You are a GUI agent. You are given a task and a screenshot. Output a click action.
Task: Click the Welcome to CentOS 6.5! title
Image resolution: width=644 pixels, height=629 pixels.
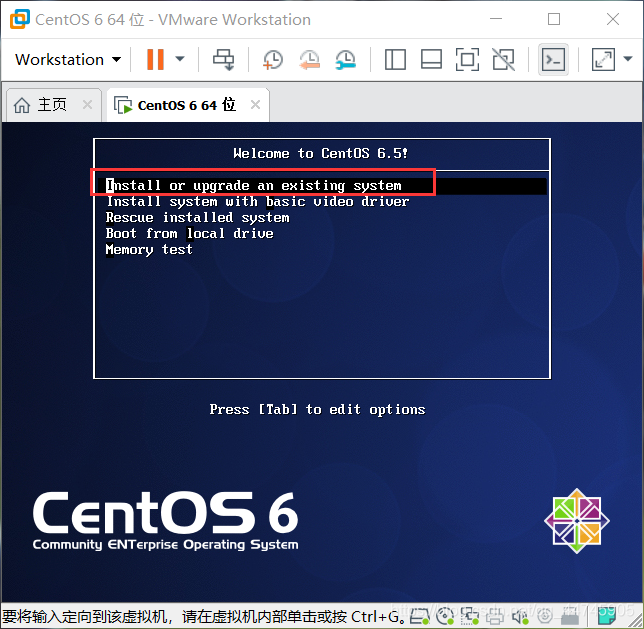click(320, 154)
